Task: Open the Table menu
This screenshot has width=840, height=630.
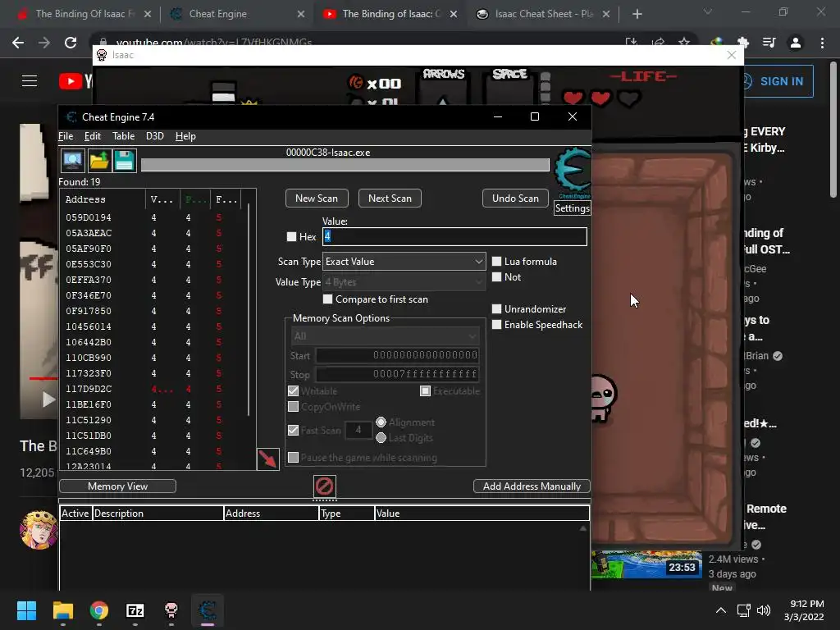Action: pos(123,136)
